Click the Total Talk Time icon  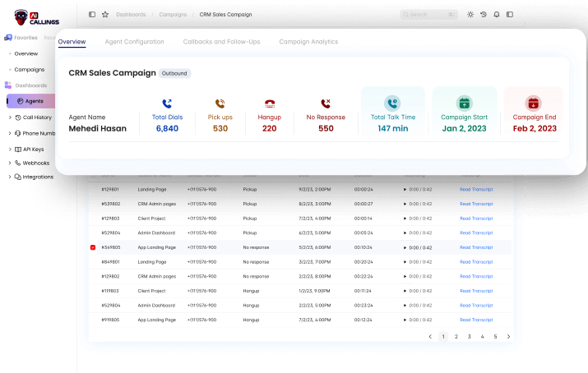392,104
